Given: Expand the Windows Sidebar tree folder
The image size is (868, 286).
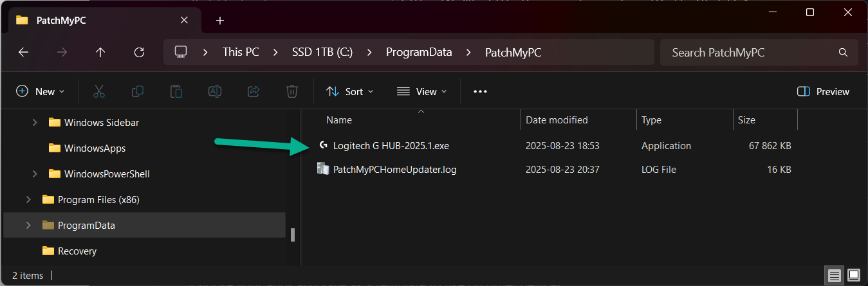Looking at the screenshot, I should [35, 122].
